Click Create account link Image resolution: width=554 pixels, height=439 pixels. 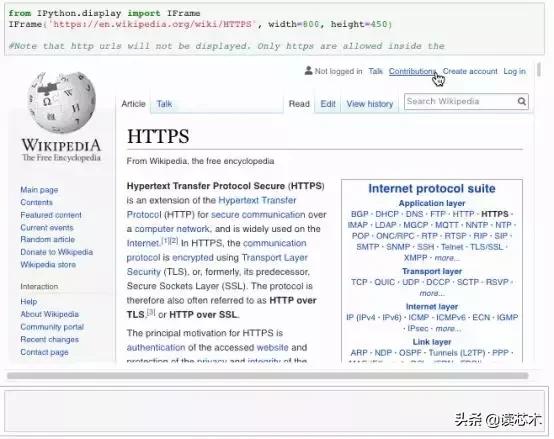coord(470,71)
